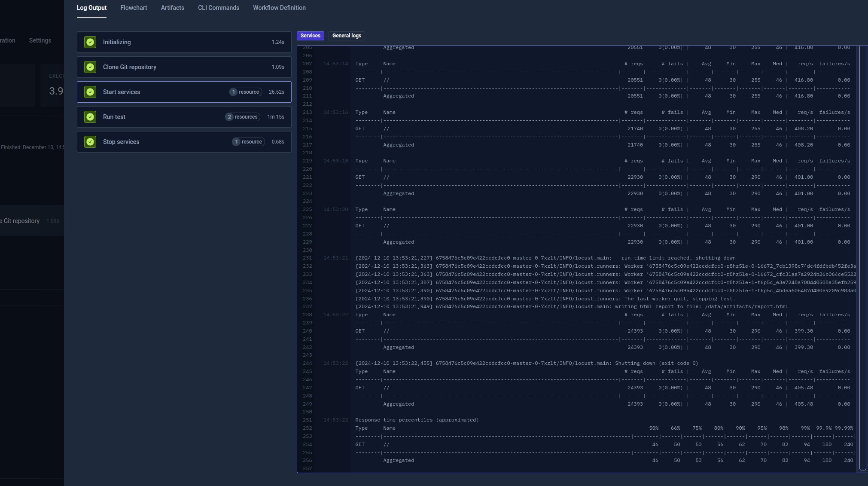Switch to the General logs view

(x=347, y=36)
